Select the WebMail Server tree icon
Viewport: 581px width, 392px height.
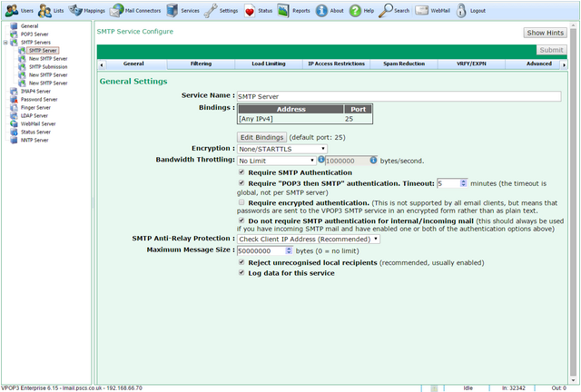[x=15, y=123]
